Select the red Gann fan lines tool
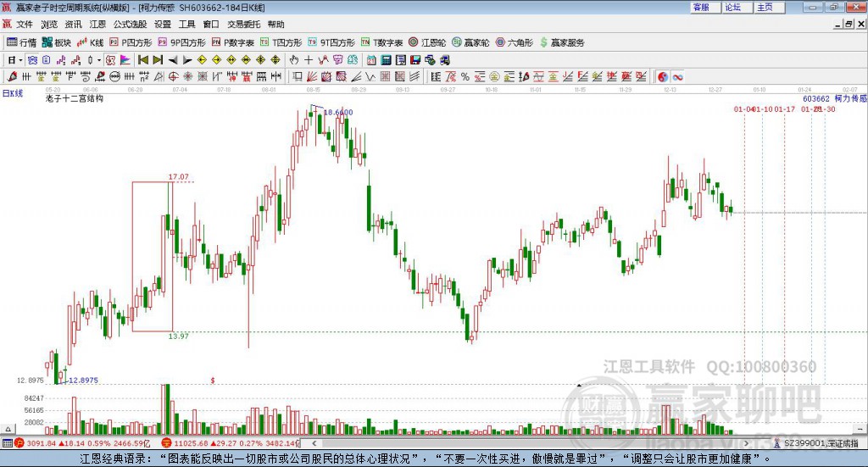 click(312, 77)
